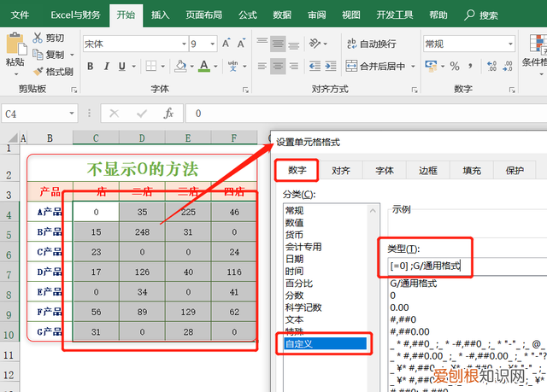
Task: Click cell containing 248
Action: point(142,231)
